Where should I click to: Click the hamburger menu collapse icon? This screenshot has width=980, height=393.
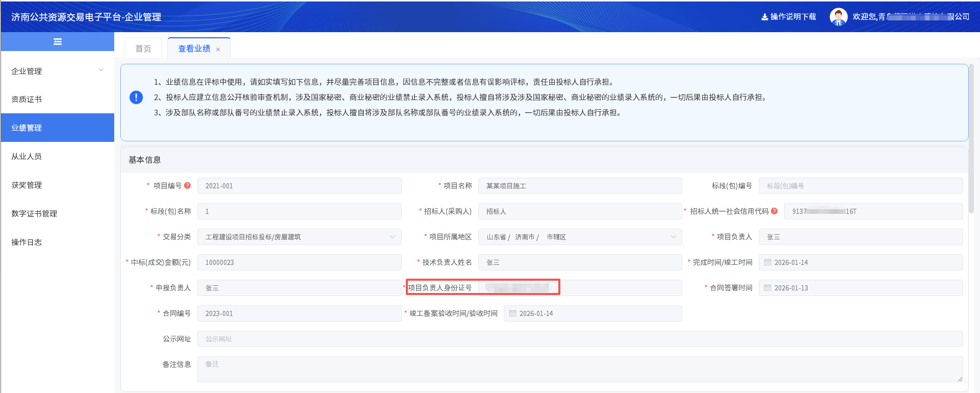coord(58,42)
